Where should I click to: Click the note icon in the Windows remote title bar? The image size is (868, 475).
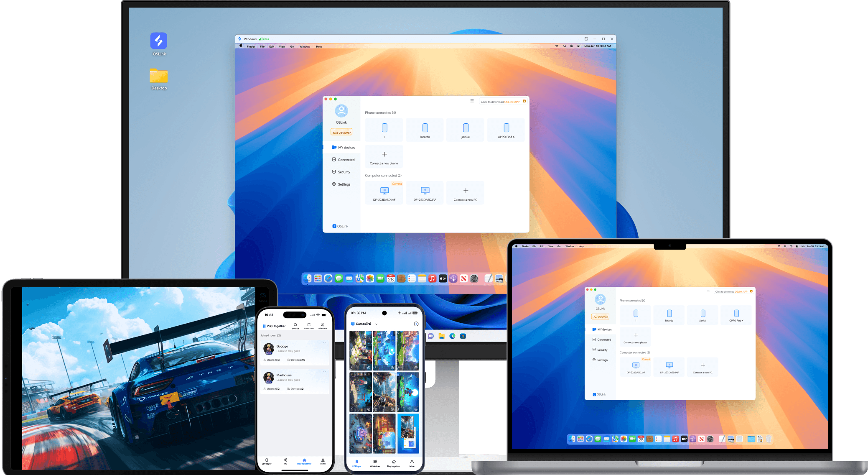(x=586, y=39)
